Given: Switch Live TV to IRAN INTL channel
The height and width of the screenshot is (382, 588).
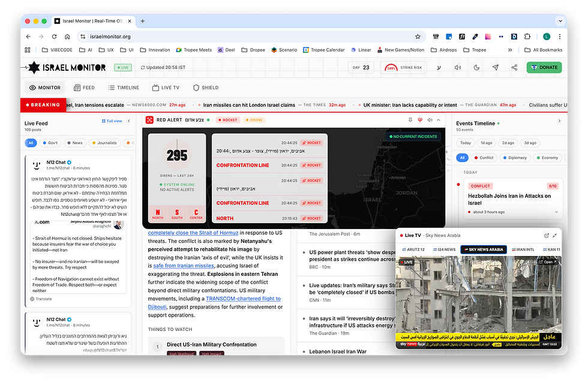Looking at the screenshot, I should [523, 249].
